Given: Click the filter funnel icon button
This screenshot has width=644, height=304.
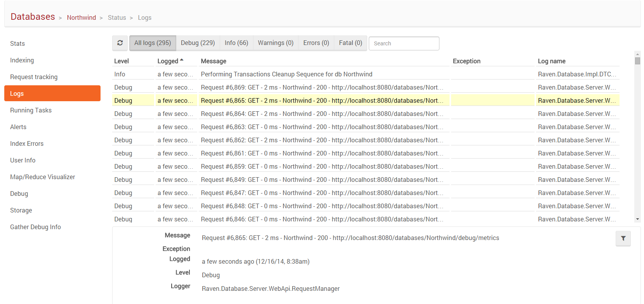Looking at the screenshot, I should click(623, 238).
